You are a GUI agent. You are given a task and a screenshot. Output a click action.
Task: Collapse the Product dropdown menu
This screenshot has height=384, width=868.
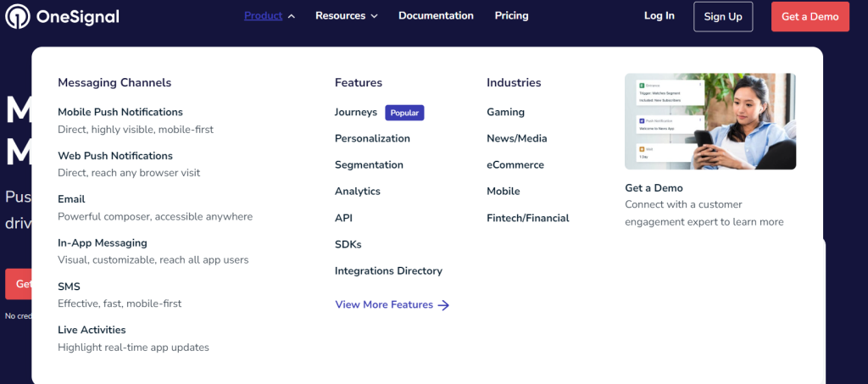click(269, 16)
